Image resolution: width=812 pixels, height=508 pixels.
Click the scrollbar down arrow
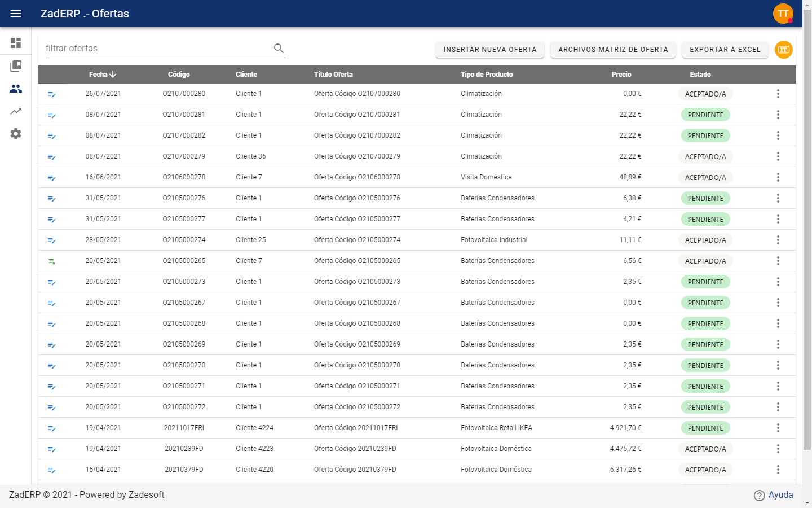tap(807, 503)
